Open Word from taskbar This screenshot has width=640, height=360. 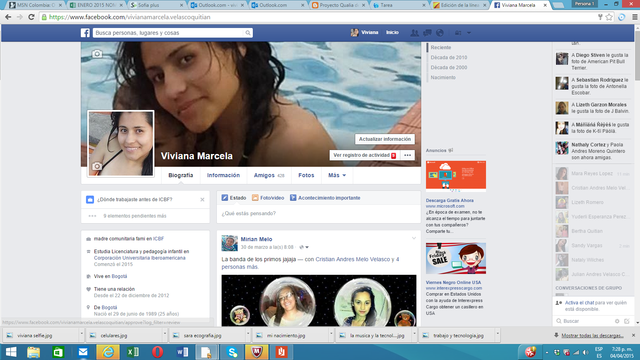click(x=182, y=352)
